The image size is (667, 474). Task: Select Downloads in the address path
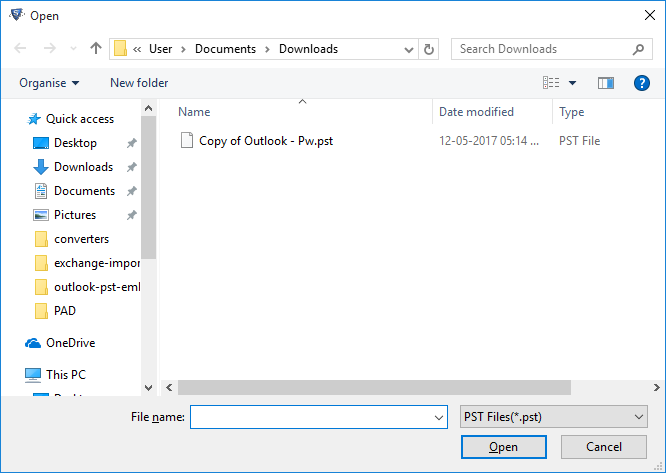tap(308, 49)
